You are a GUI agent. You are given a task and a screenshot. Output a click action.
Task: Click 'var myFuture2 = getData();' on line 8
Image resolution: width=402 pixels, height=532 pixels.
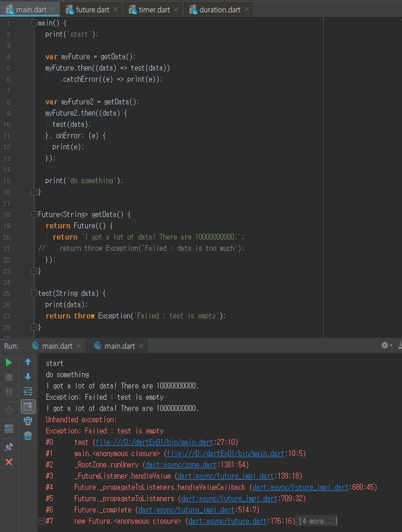92,102
